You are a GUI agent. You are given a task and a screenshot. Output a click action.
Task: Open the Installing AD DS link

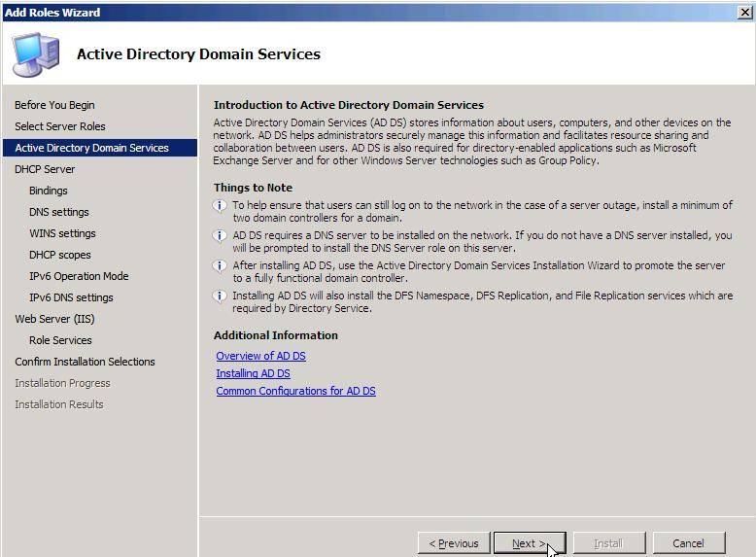253,373
